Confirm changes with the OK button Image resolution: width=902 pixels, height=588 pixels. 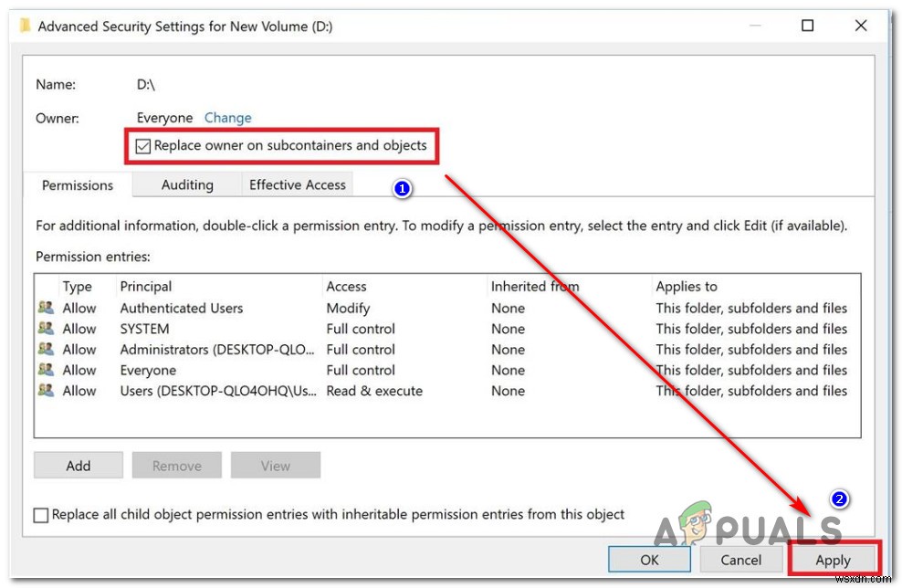point(649,560)
